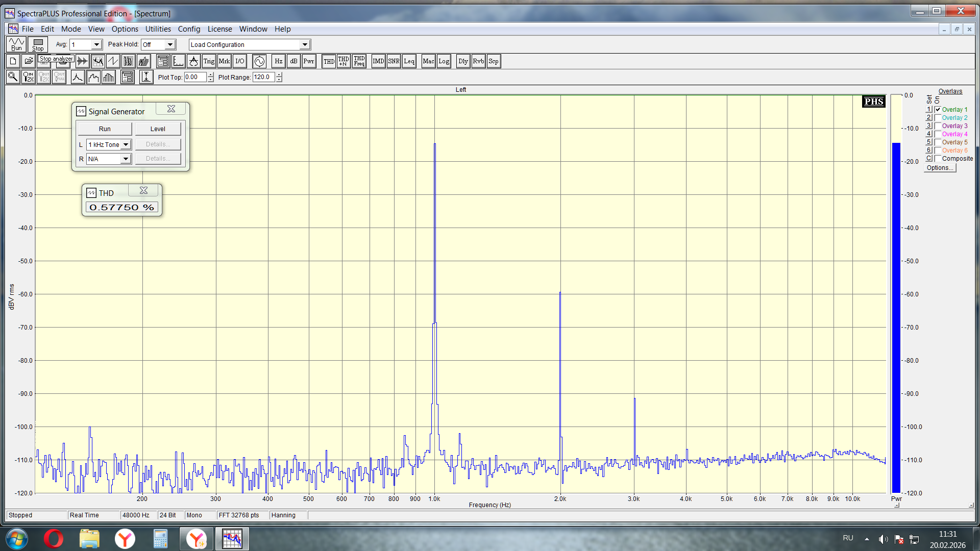Image resolution: width=980 pixels, height=551 pixels.
Task: Click the Zoom In 2X icon
Action: coord(29,77)
